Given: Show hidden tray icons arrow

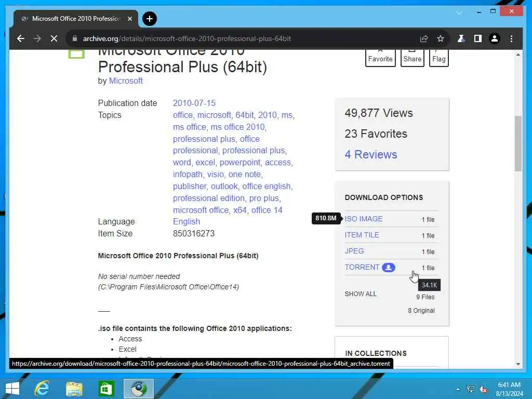Looking at the screenshot, I should tap(458, 389).
